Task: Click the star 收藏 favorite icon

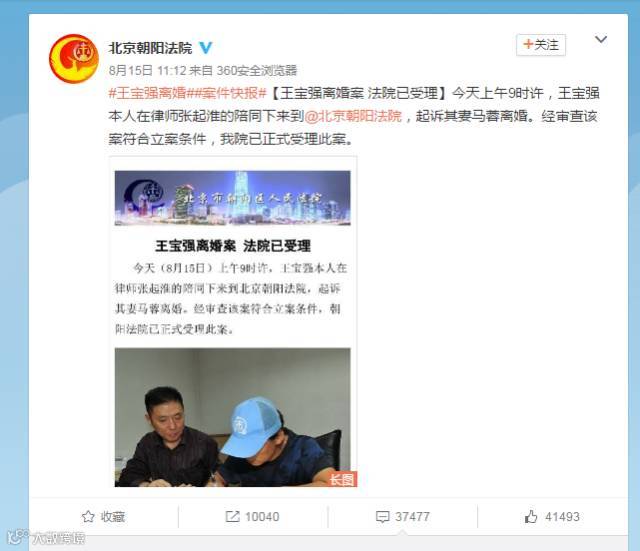Action: point(88,516)
